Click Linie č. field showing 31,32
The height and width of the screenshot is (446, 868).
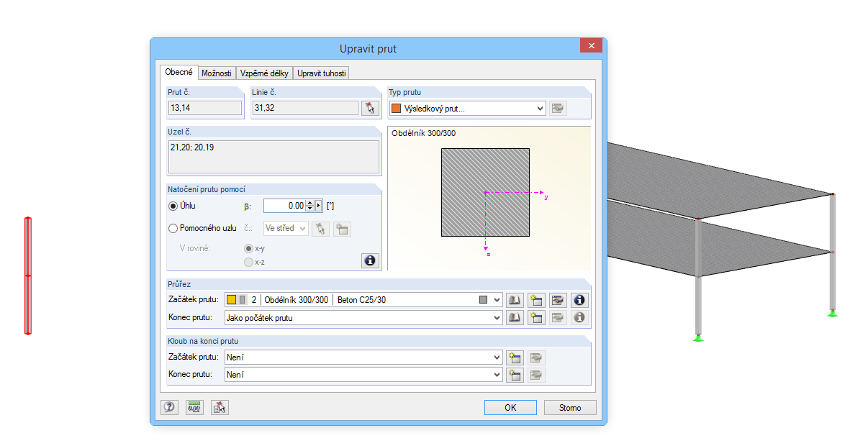pyautogui.click(x=305, y=108)
